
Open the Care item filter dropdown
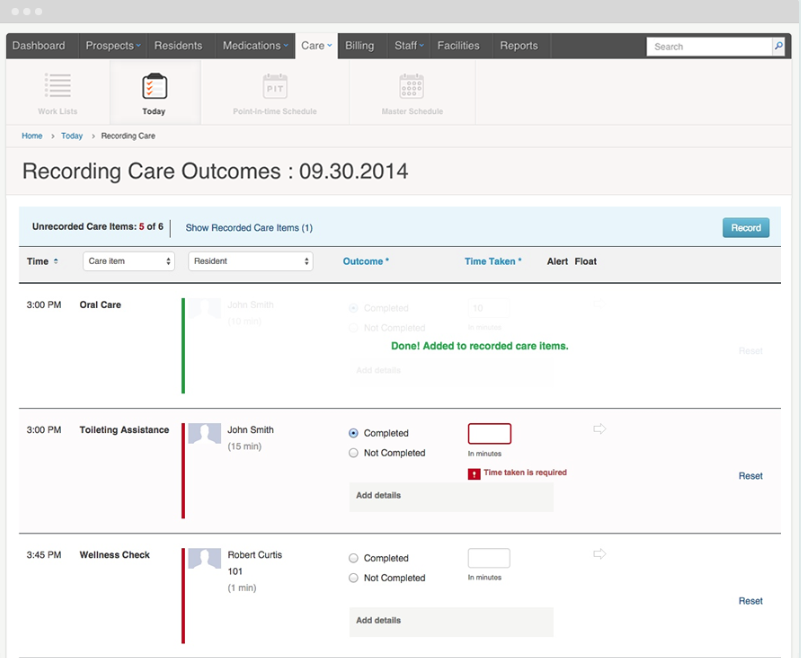click(129, 261)
